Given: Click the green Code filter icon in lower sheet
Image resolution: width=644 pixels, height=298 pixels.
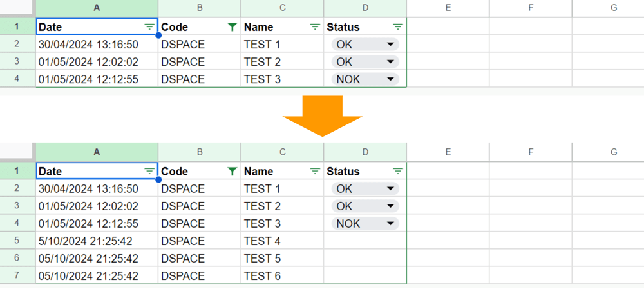Looking at the screenshot, I should coord(232,172).
